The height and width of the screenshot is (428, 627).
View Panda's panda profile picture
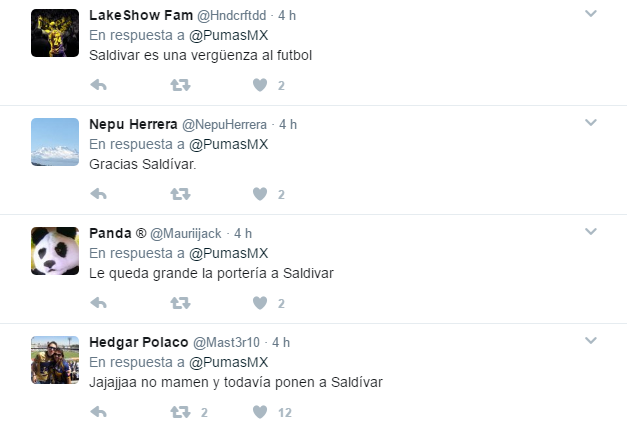pos(55,251)
